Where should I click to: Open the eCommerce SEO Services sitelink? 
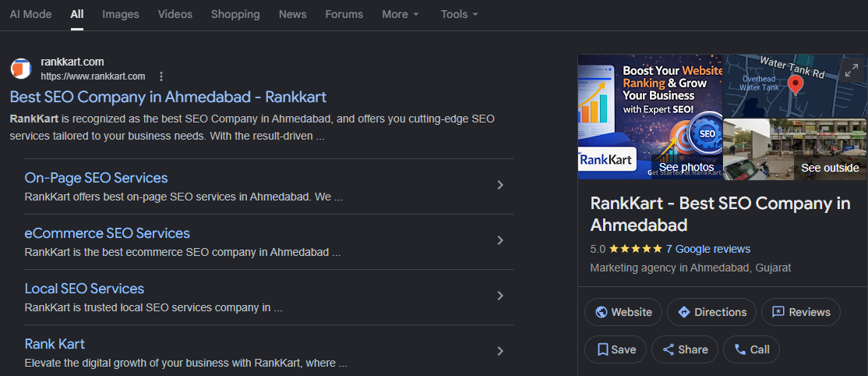click(107, 233)
